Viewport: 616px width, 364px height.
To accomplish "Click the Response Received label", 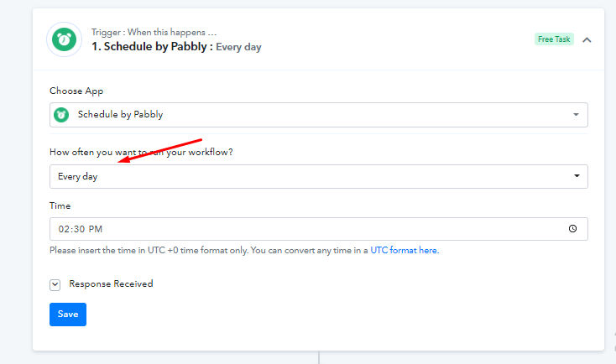I will pyautogui.click(x=111, y=283).
